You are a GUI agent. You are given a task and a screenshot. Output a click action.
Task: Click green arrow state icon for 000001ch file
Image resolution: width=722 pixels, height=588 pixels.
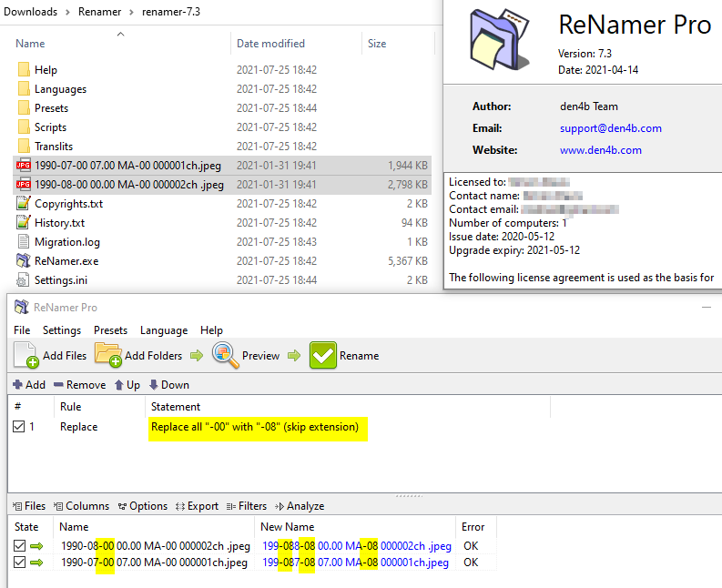pyautogui.click(x=36, y=563)
